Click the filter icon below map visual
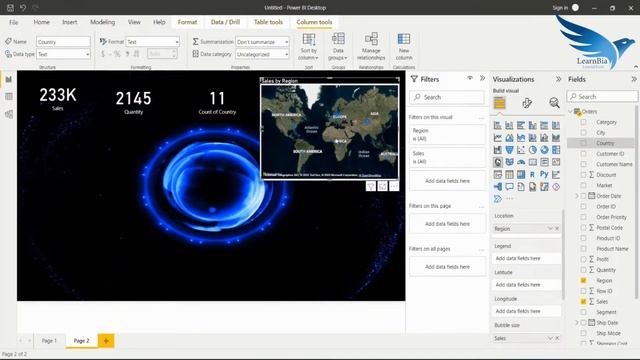 tap(371, 187)
